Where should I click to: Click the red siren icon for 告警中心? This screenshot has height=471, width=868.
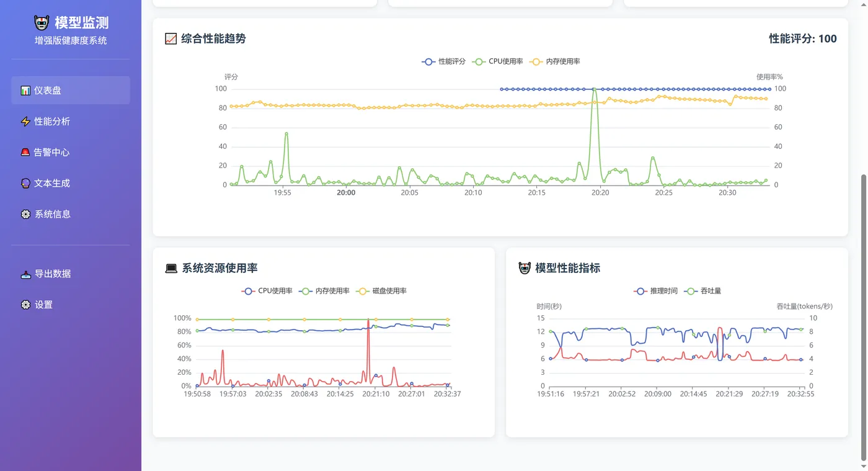pyautogui.click(x=25, y=152)
